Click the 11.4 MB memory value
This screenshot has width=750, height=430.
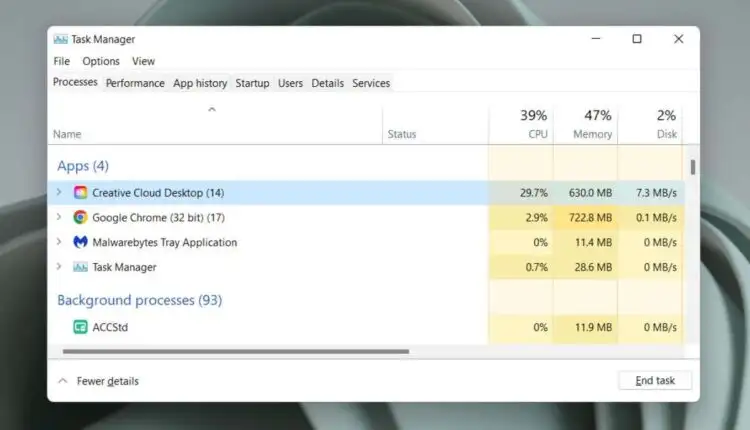[593, 243]
